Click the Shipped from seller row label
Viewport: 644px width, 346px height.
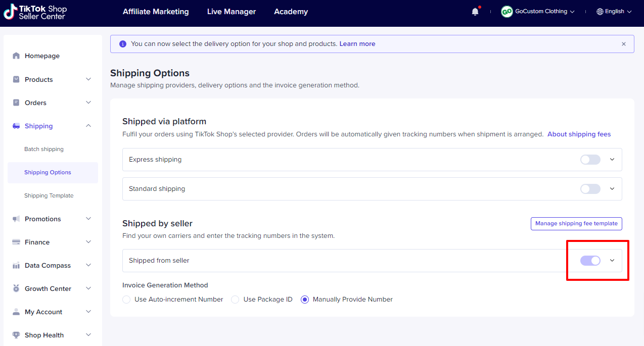tap(159, 261)
